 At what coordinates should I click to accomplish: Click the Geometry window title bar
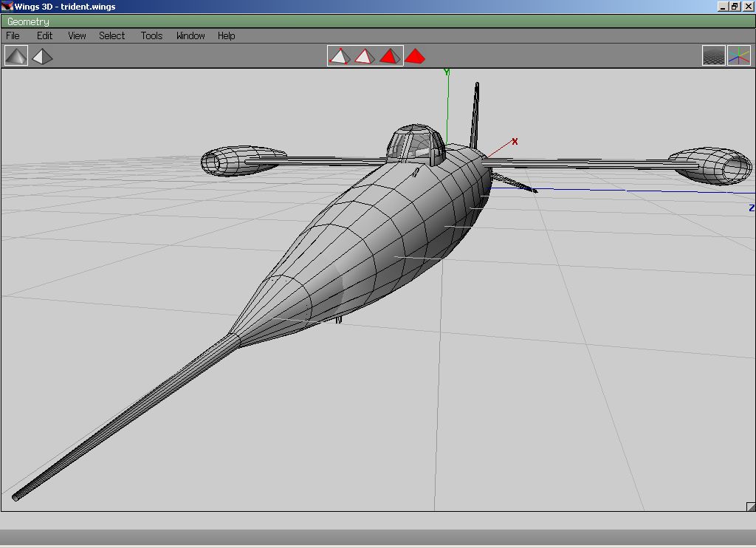(378, 21)
